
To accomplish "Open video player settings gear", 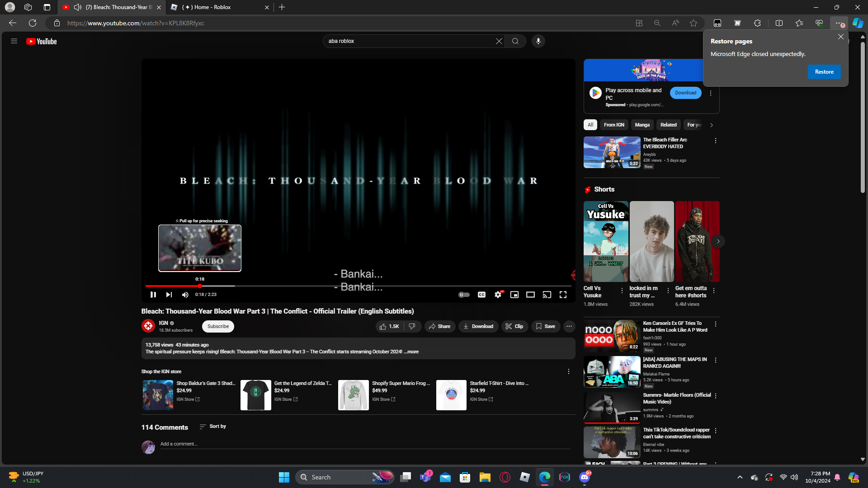I will click(498, 295).
